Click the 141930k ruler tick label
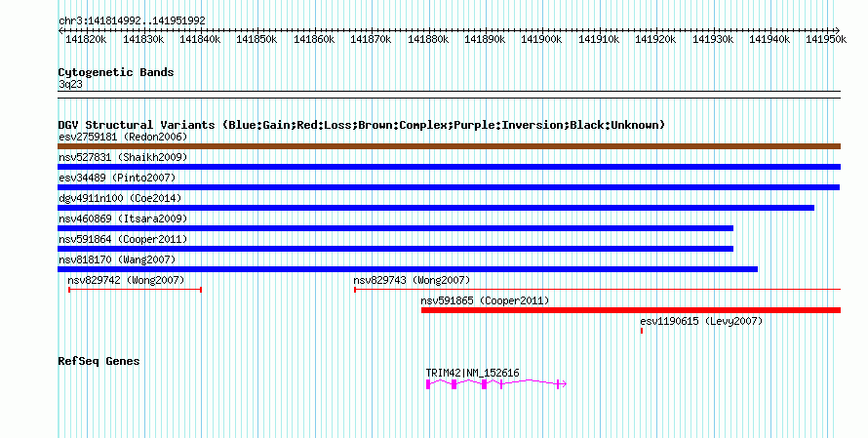Viewport: 868px width, 438px height. [713, 39]
